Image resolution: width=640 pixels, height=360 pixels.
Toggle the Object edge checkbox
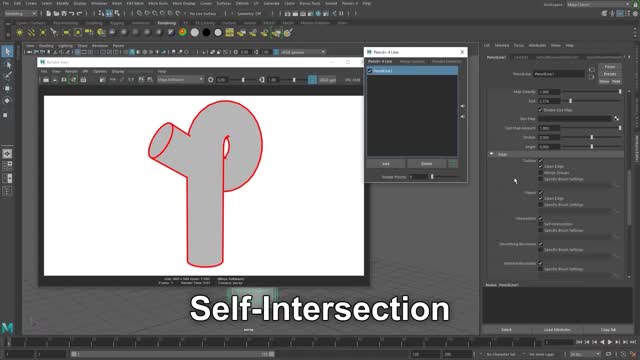point(540,192)
